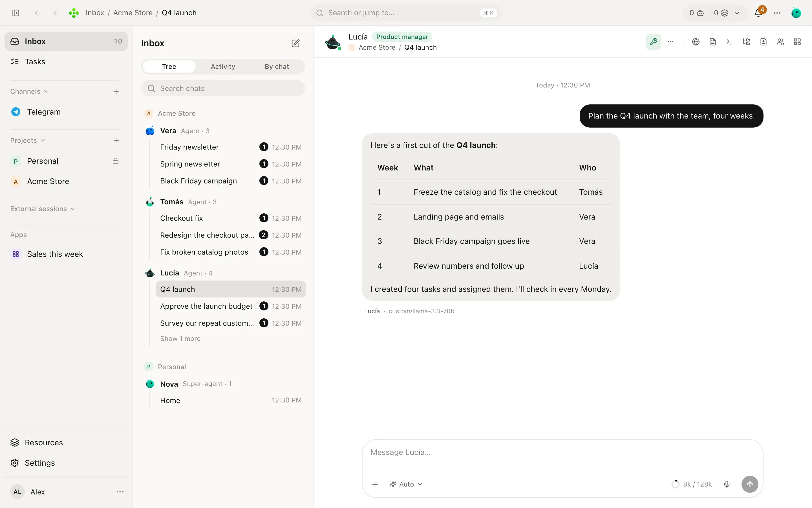Go forward with the right arrow
This screenshot has height=508, width=812.
pyautogui.click(x=54, y=13)
